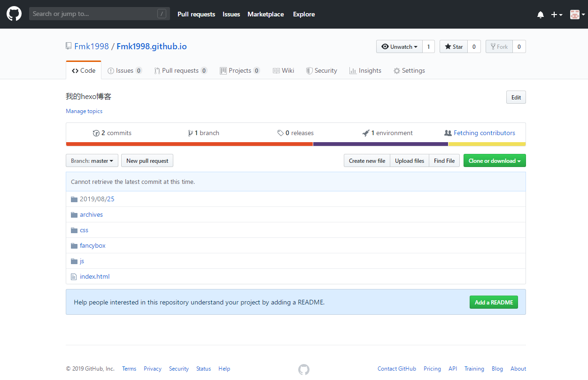
Task: Open the notifications bell icon
Action: 541,15
